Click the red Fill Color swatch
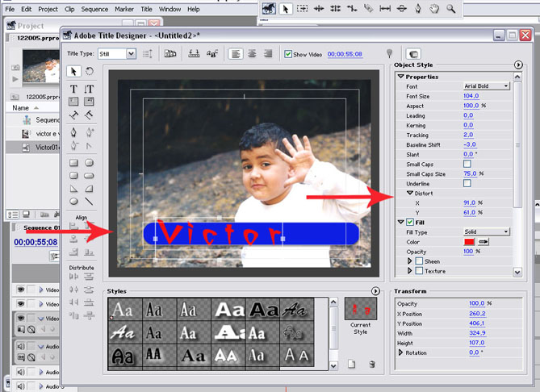The image size is (540, 392). point(470,241)
